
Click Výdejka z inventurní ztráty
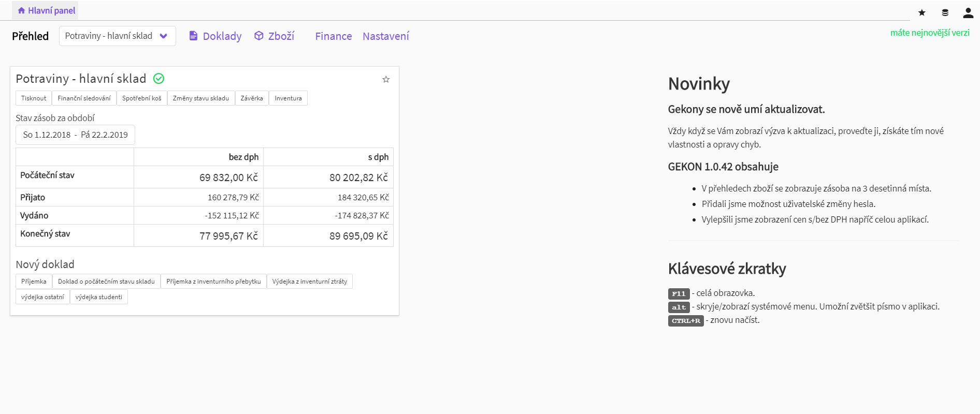point(309,282)
